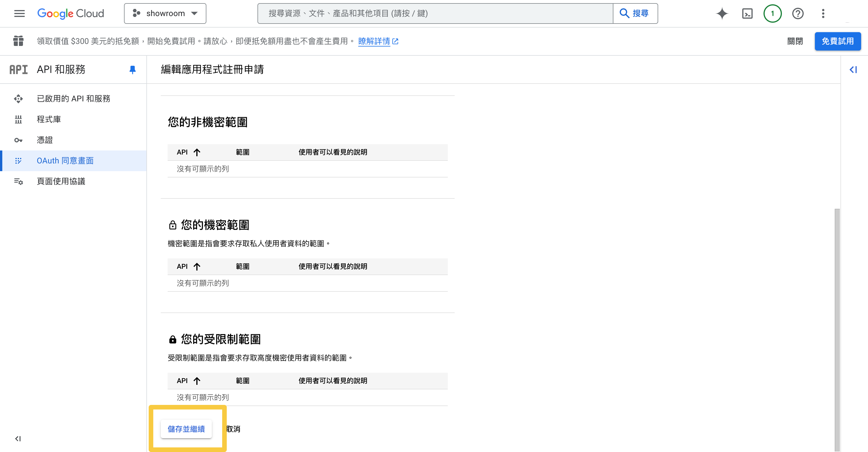Activate Cloud Shell terminal icon
The height and width of the screenshot is (452, 868).
(x=747, y=13)
